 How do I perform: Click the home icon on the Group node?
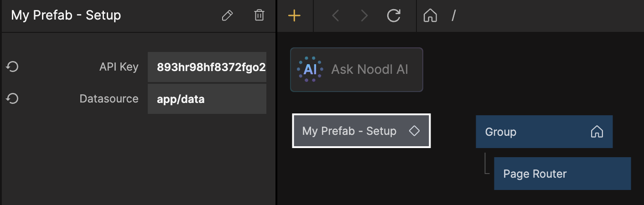coord(597,132)
